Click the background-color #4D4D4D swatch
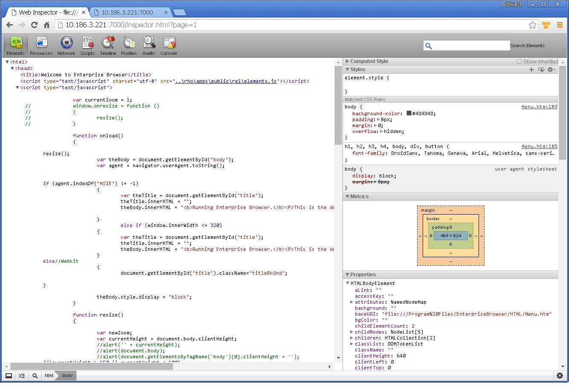 coord(409,113)
